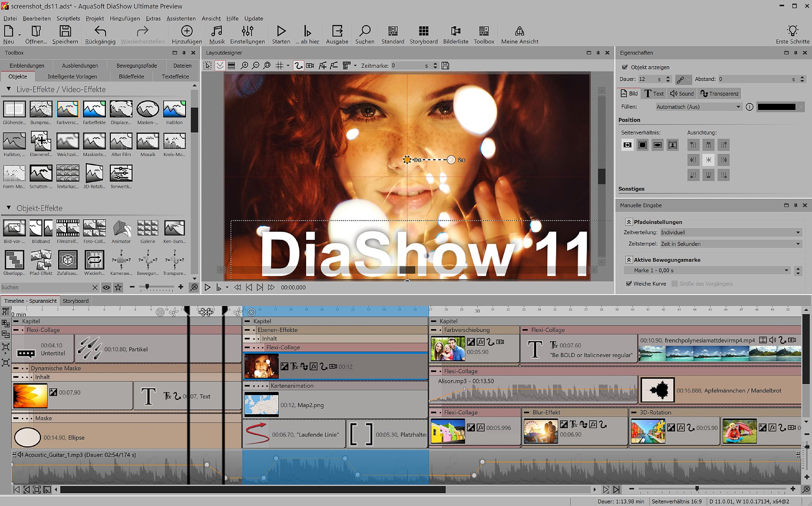The width and height of the screenshot is (812, 506).
Task: Click the Neu new project icon
Action: click(x=9, y=31)
